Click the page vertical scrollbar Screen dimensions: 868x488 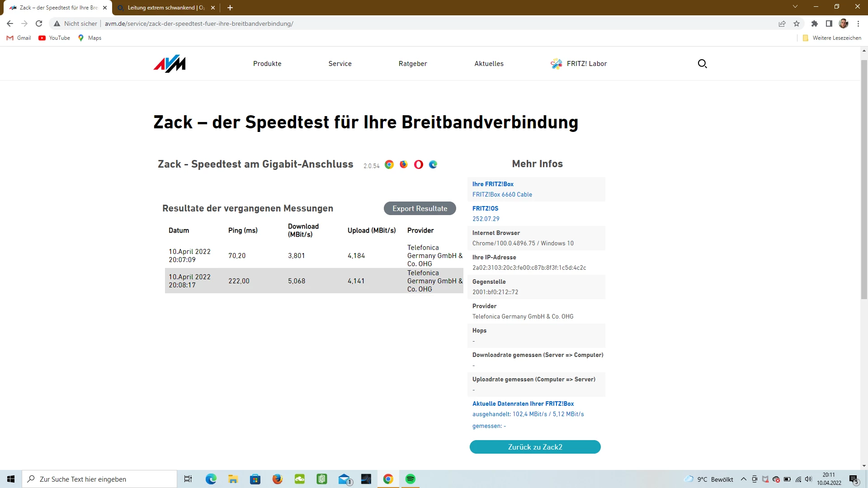pos(864,181)
